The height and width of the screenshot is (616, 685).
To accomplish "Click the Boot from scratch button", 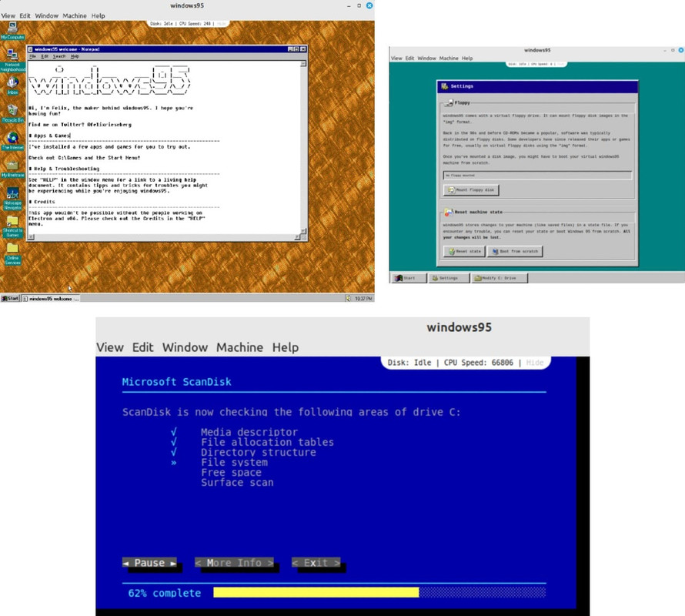I will (x=515, y=251).
